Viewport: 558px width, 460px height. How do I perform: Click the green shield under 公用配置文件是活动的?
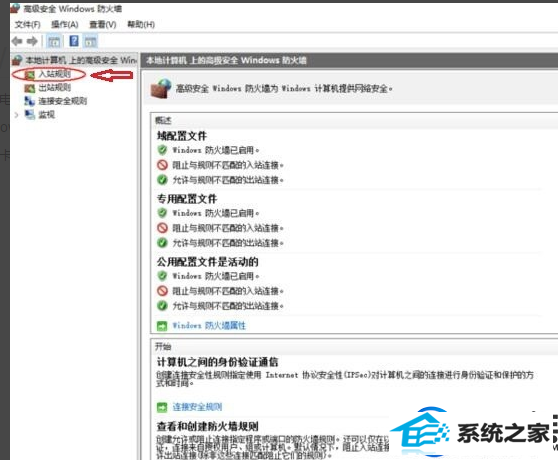click(162, 276)
